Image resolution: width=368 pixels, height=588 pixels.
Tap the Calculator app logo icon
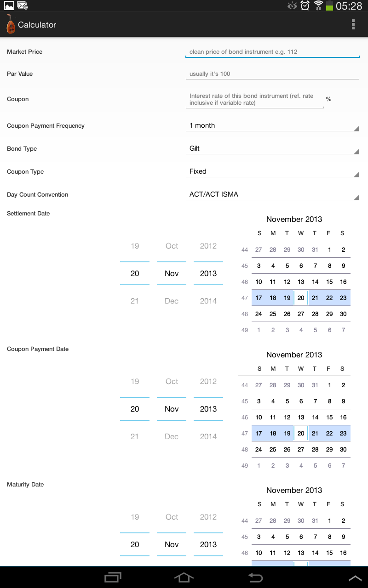11,24
